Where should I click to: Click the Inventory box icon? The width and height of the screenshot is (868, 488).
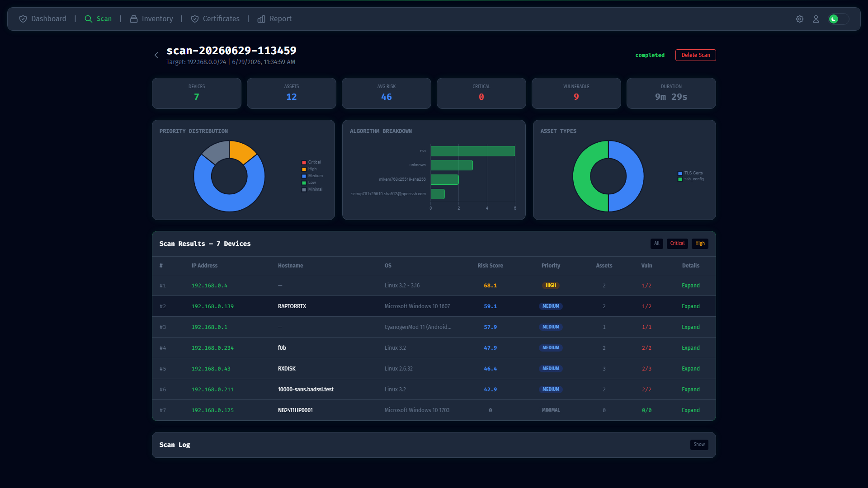point(134,19)
